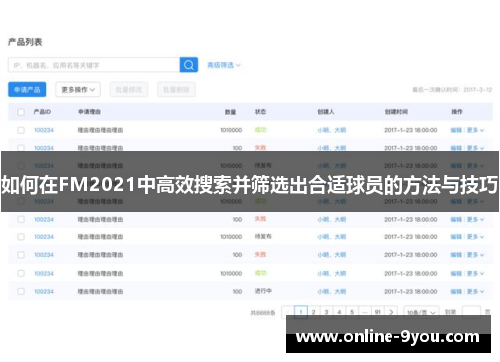Open the 10条/页 page size dropdown
The image size is (500, 362).
[421, 312]
